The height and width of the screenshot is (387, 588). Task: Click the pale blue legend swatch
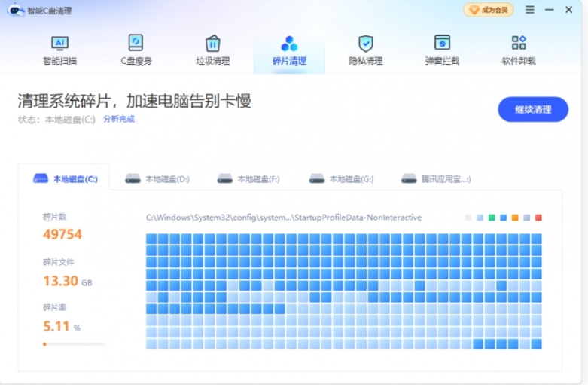480,218
